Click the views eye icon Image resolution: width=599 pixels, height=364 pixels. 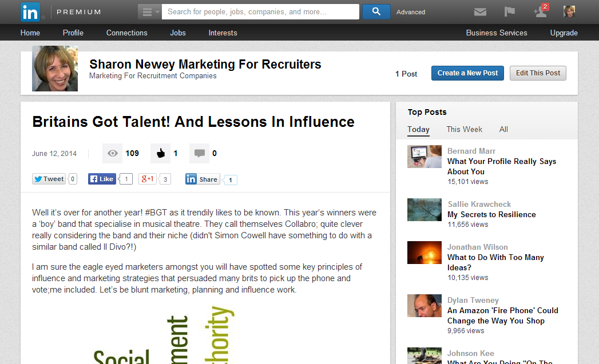pos(112,153)
